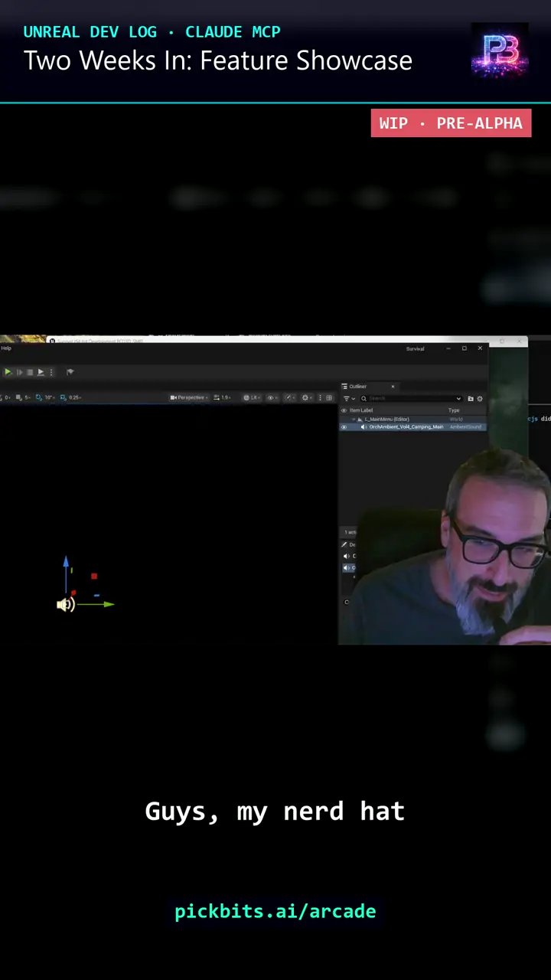The width and height of the screenshot is (551, 980).
Task: Click the Outliner add folder icon
Action: (471, 399)
